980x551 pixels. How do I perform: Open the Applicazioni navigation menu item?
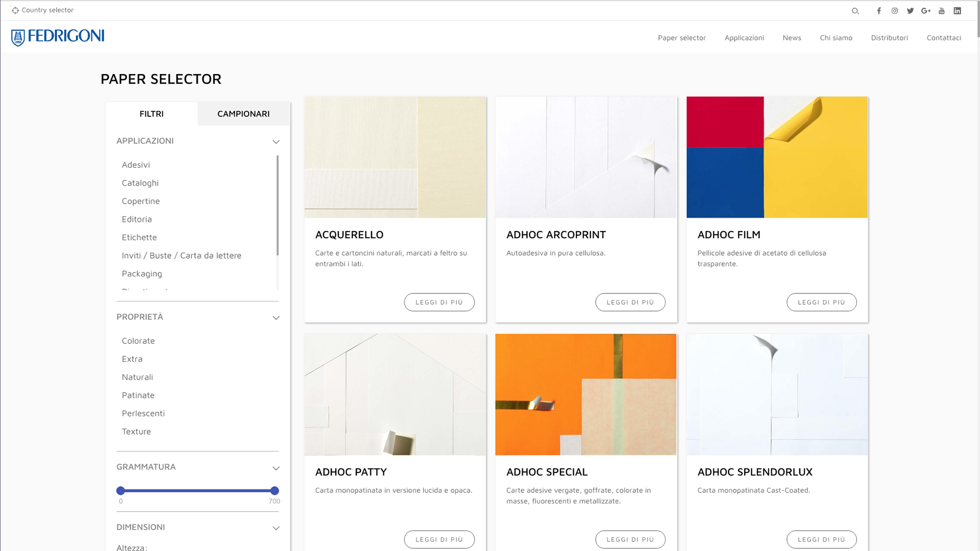[744, 38]
